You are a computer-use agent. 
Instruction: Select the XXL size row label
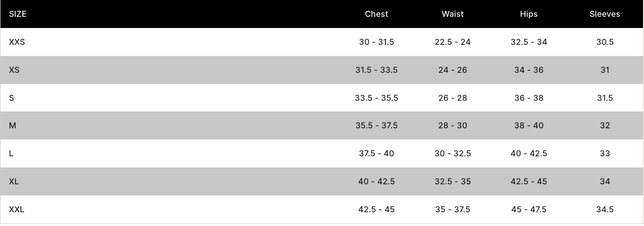point(16,210)
